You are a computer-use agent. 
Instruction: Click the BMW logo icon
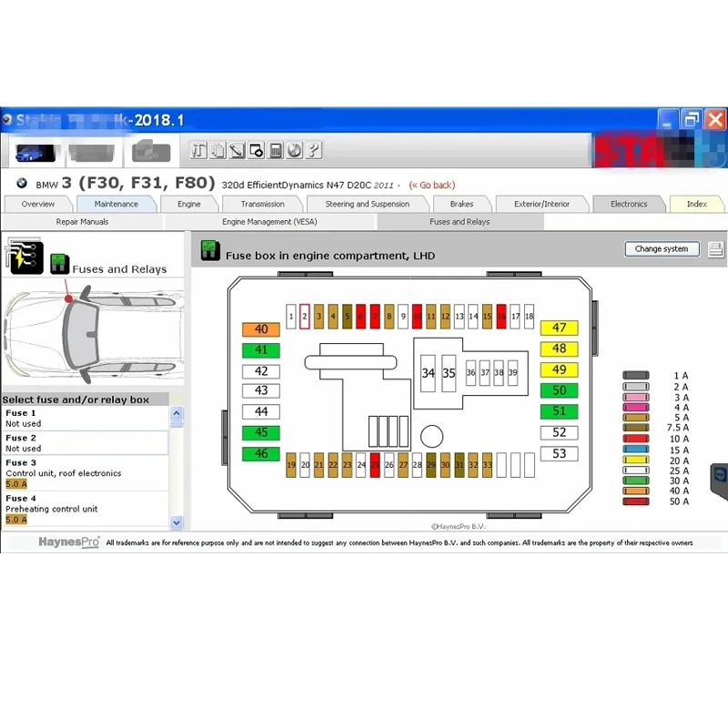pyautogui.click(x=21, y=184)
